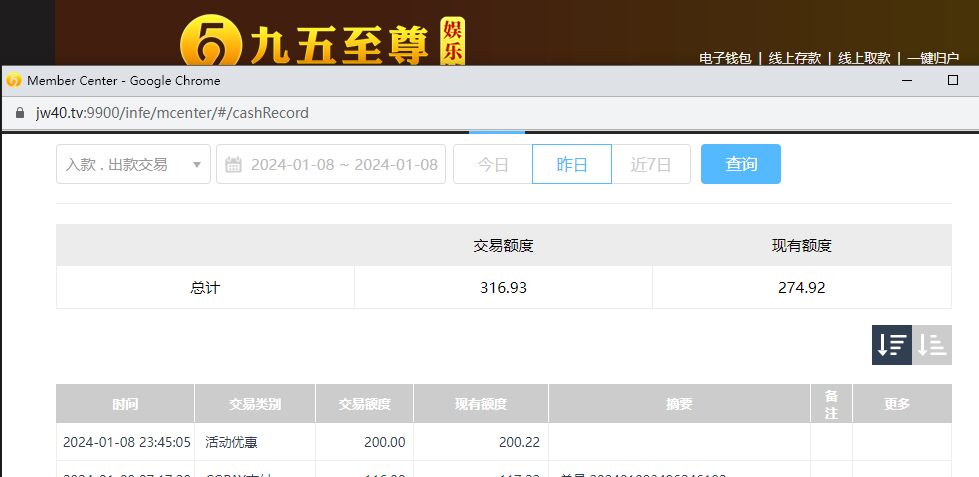Viewport: 979px width, 477px height.
Task: Click the 活动优惠 transaction type cell
Action: point(255,443)
